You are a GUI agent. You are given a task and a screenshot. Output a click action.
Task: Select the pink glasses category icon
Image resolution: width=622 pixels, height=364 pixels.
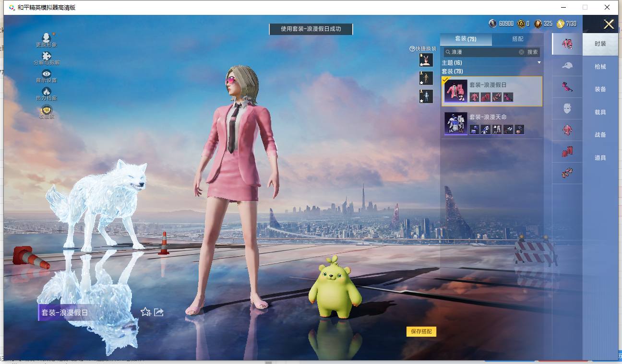[x=567, y=87]
